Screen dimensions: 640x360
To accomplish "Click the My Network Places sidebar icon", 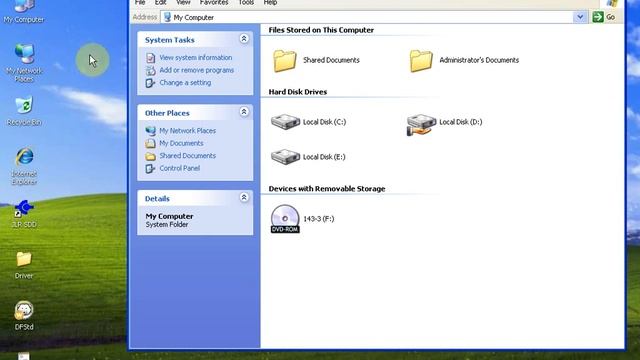I will click(x=150, y=131).
